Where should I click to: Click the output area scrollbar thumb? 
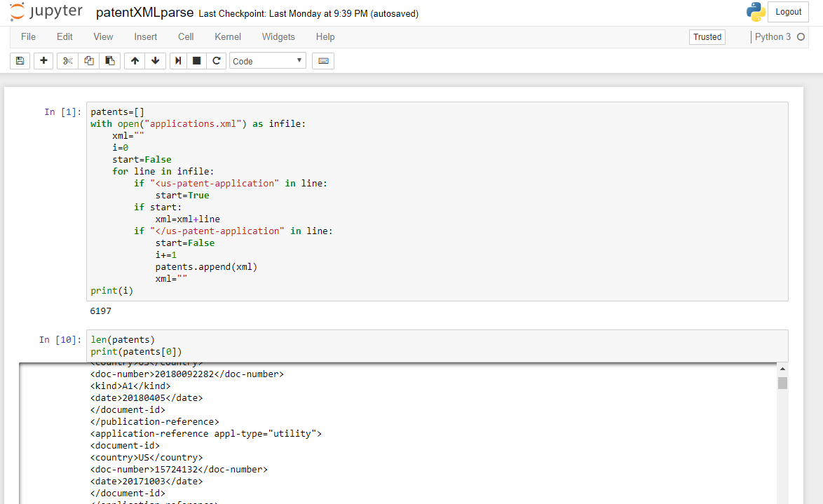(x=782, y=383)
